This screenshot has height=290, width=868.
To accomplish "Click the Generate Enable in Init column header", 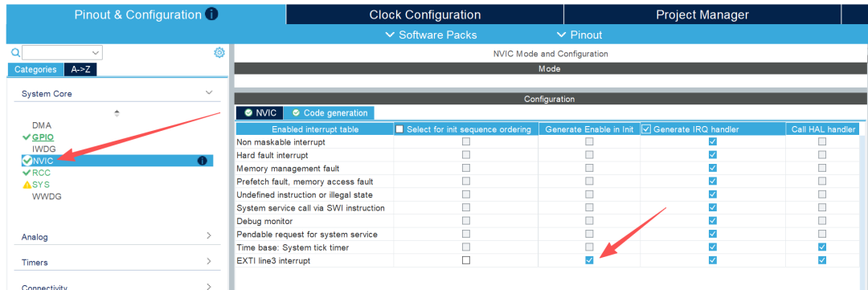I will tap(589, 129).
